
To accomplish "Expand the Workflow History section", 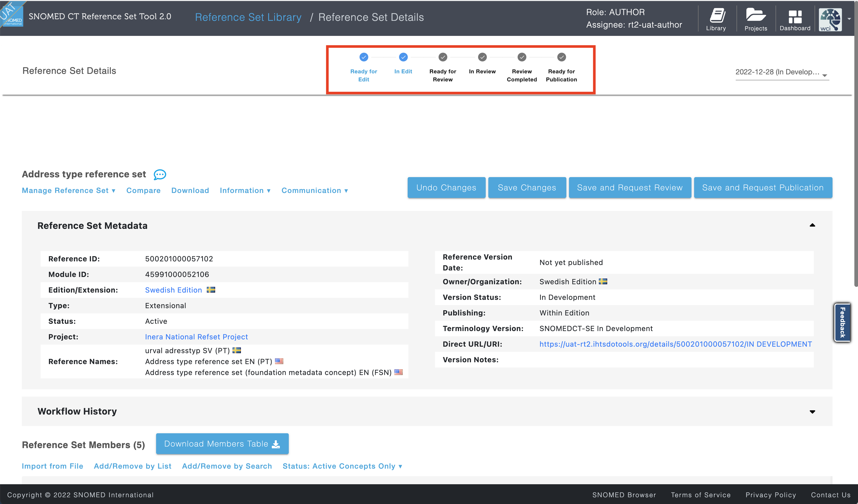I will (812, 411).
